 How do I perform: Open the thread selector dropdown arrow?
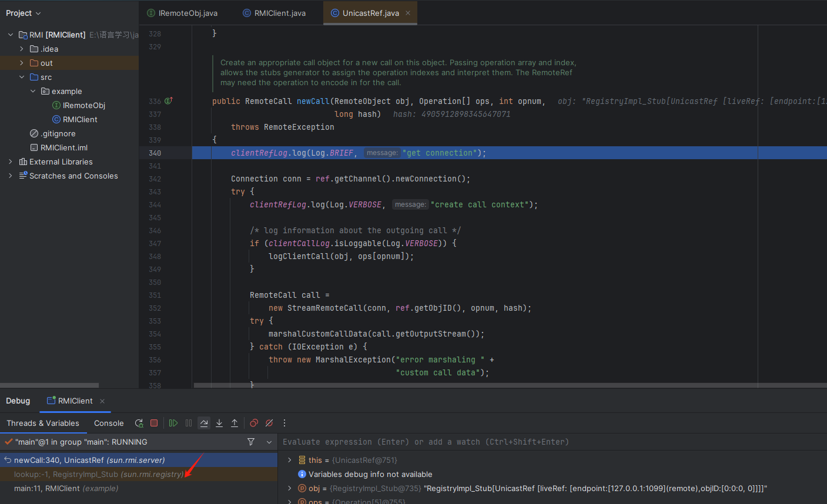(269, 442)
